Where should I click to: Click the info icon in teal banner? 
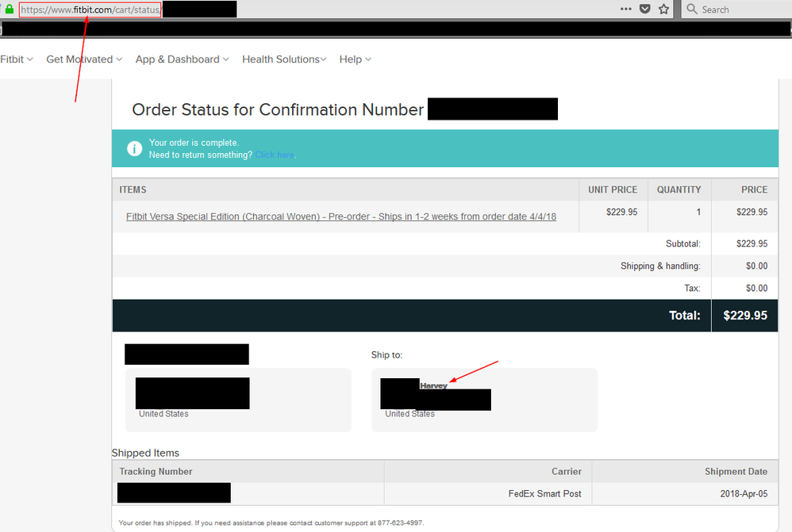pyautogui.click(x=134, y=148)
